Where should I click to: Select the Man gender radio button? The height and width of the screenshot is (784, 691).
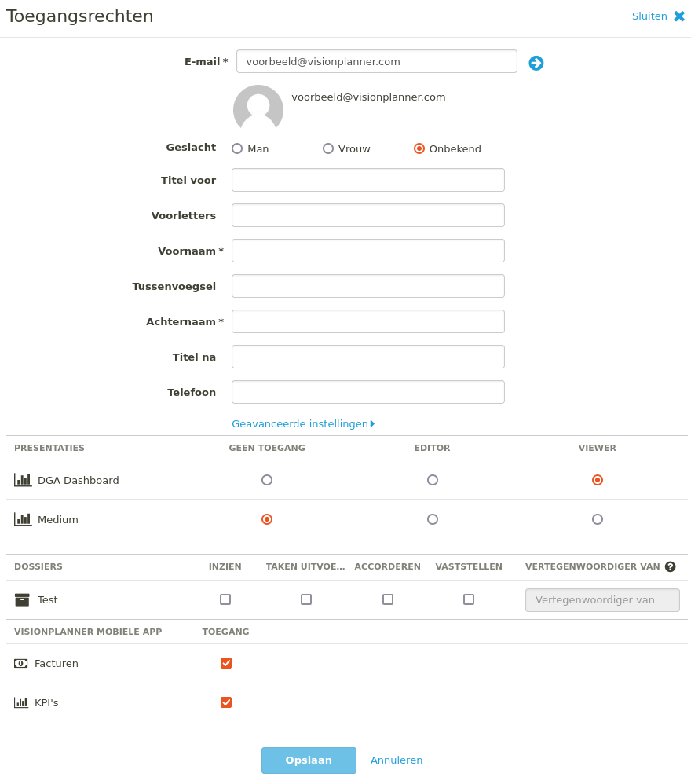(237, 148)
